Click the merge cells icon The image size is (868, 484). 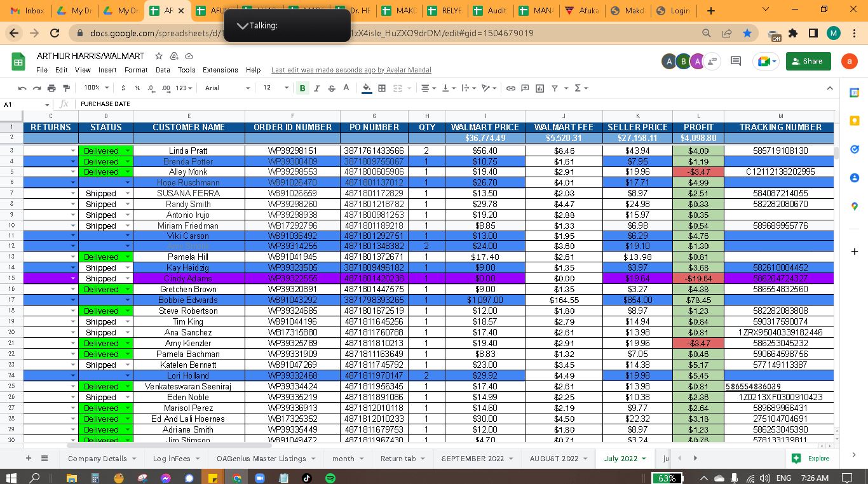pos(398,88)
